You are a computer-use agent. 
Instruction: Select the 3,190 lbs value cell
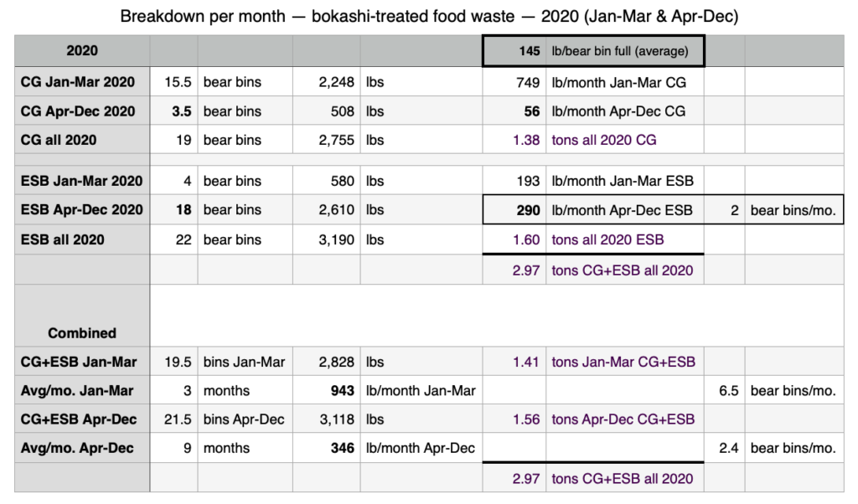327,239
